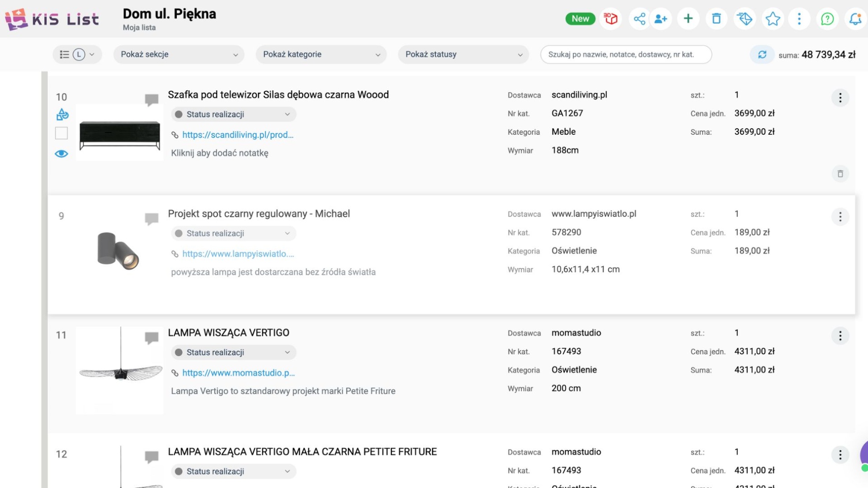Click the search field for name or supplier

click(625, 54)
